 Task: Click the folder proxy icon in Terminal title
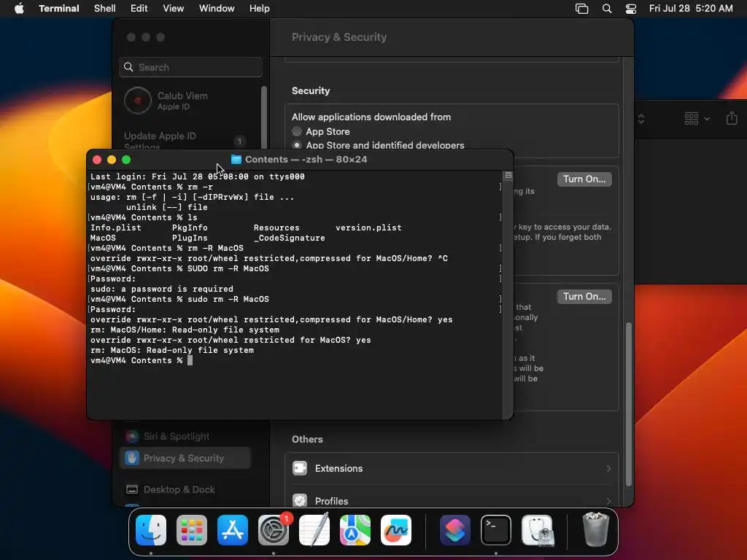(236, 160)
